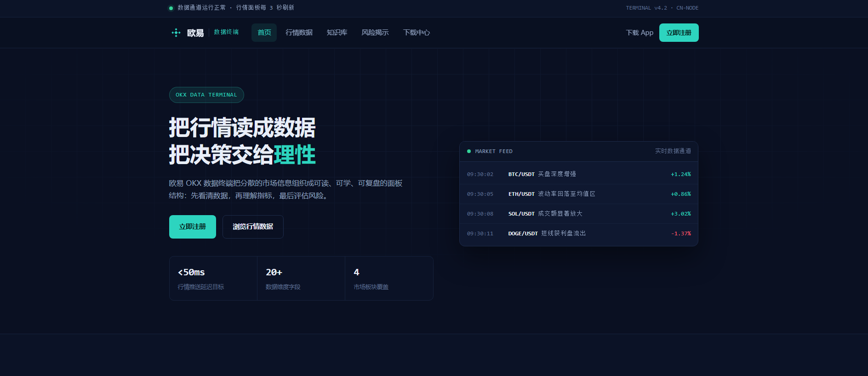Click the 数据终端 label beside the logo

pos(226,32)
